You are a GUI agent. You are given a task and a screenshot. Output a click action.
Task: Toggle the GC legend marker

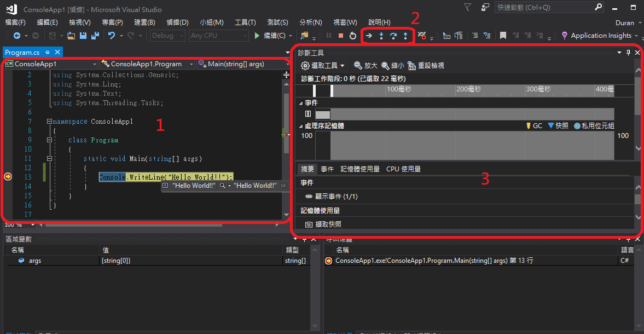click(x=528, y=126)
